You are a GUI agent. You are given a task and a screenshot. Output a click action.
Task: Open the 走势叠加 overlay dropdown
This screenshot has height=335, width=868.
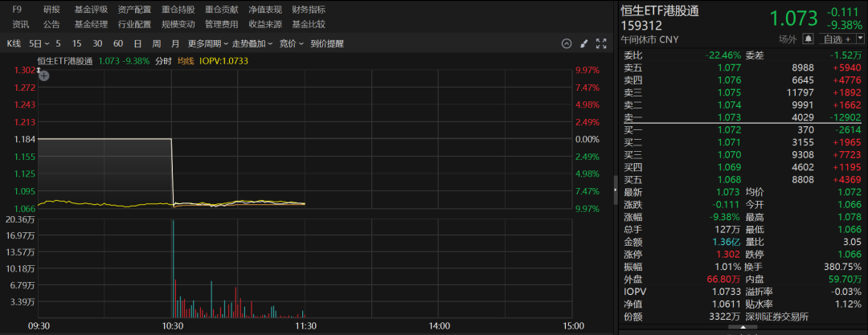(252, 43)
